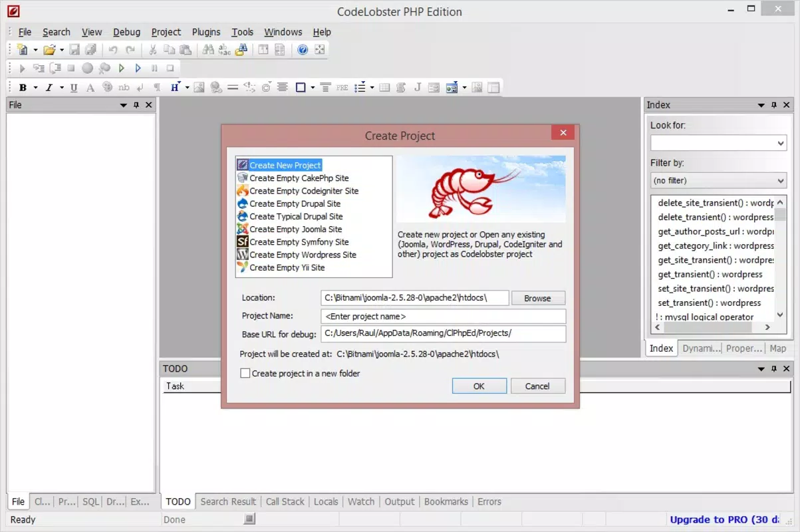Viewport: 800px width, 532px height.
Task: Click the bulleted list icon
Action: (360, 87)
